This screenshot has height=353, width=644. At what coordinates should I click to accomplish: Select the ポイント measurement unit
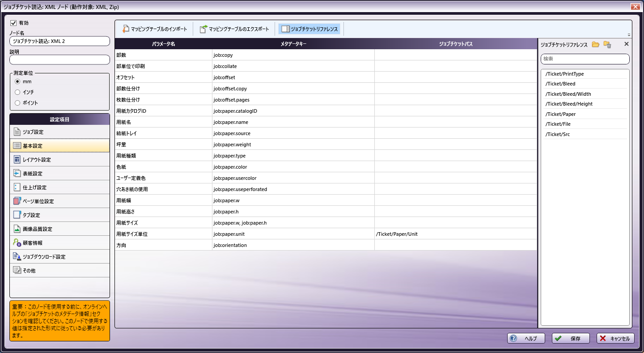click(17, 103)
